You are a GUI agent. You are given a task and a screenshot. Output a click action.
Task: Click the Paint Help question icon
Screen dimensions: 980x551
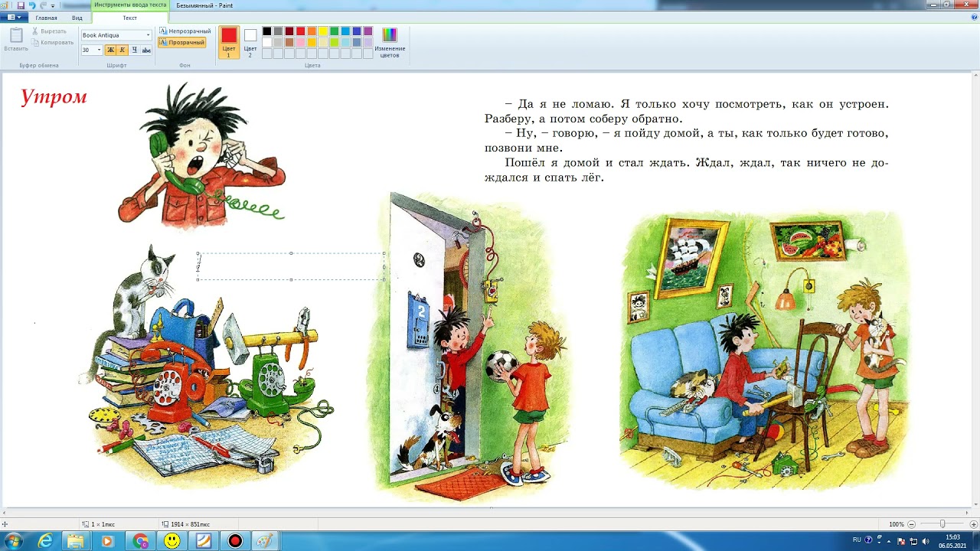[974, 17]
